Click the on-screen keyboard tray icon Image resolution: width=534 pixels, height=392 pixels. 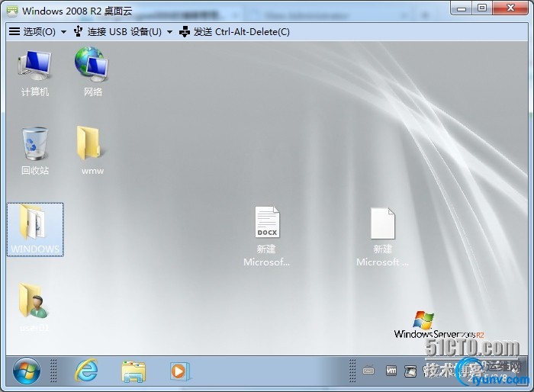coord(368,371)
